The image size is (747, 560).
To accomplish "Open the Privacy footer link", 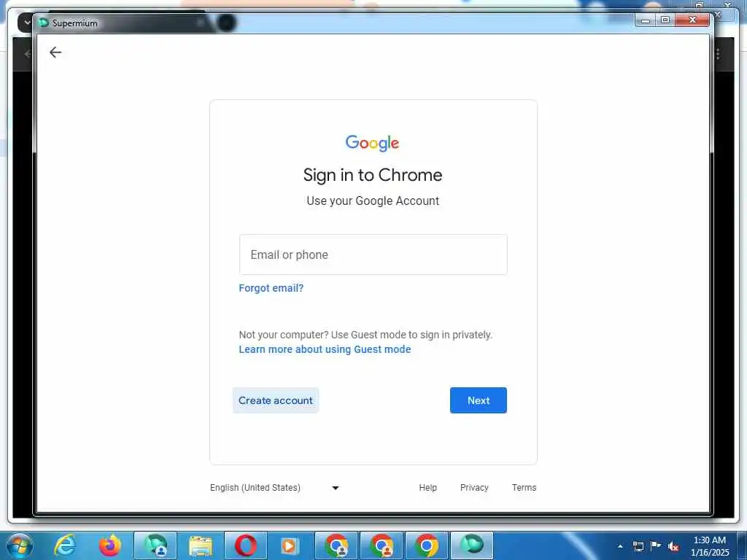I will point(474,488).
